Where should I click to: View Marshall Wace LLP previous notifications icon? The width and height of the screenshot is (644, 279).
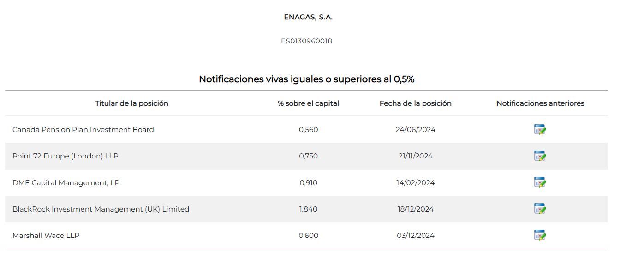(x=540, y=235)
